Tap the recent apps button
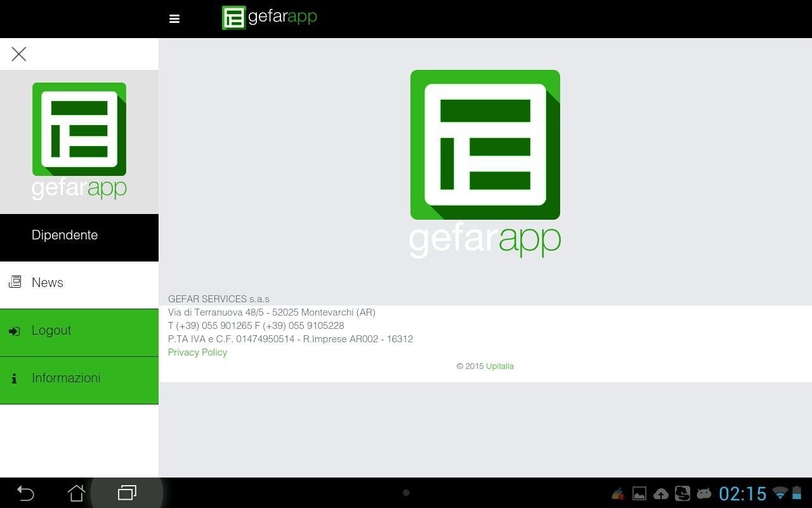Viewport: 812px width, 508px height. [127, 493]
